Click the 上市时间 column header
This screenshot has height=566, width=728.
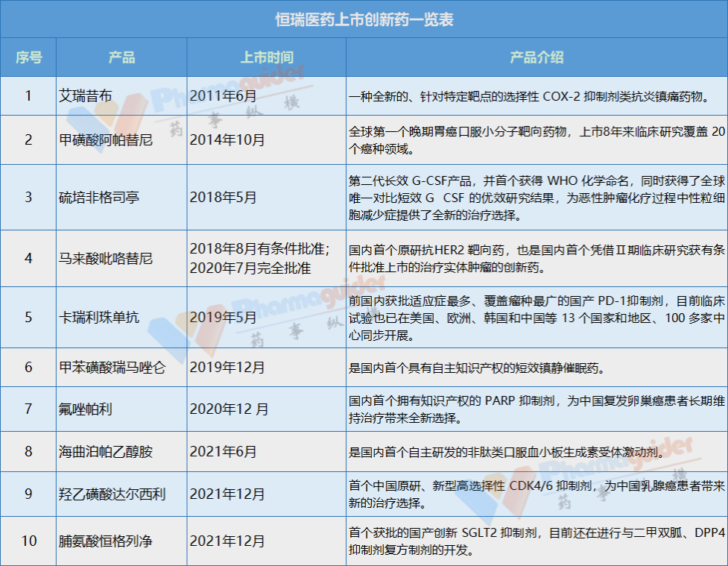point(266,57)
